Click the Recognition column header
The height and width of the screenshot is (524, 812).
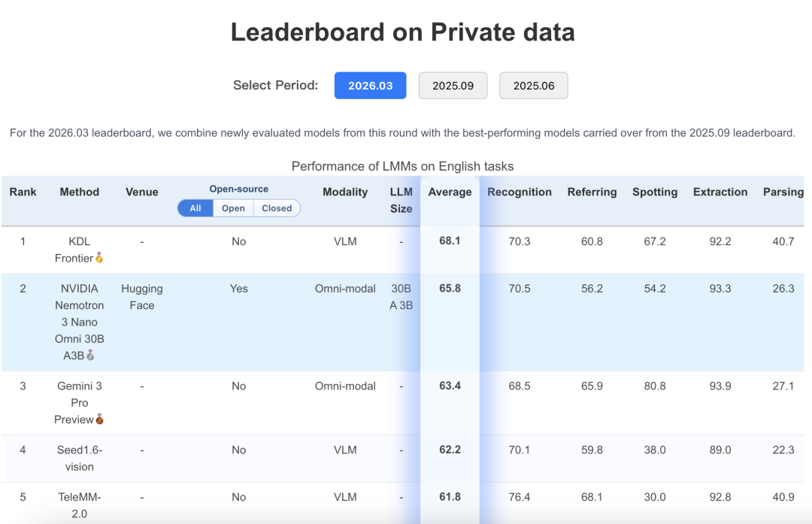click(520, 192)
